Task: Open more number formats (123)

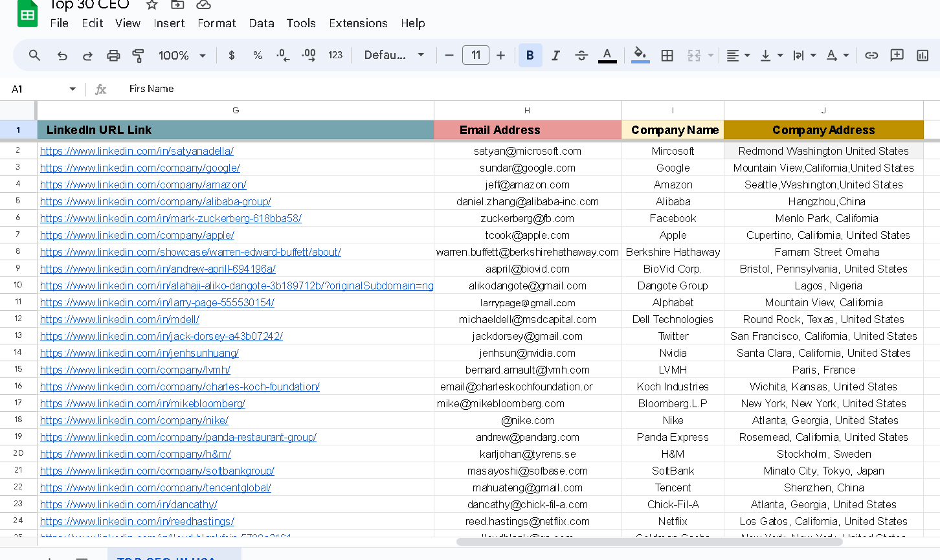Action: point(335,56)
